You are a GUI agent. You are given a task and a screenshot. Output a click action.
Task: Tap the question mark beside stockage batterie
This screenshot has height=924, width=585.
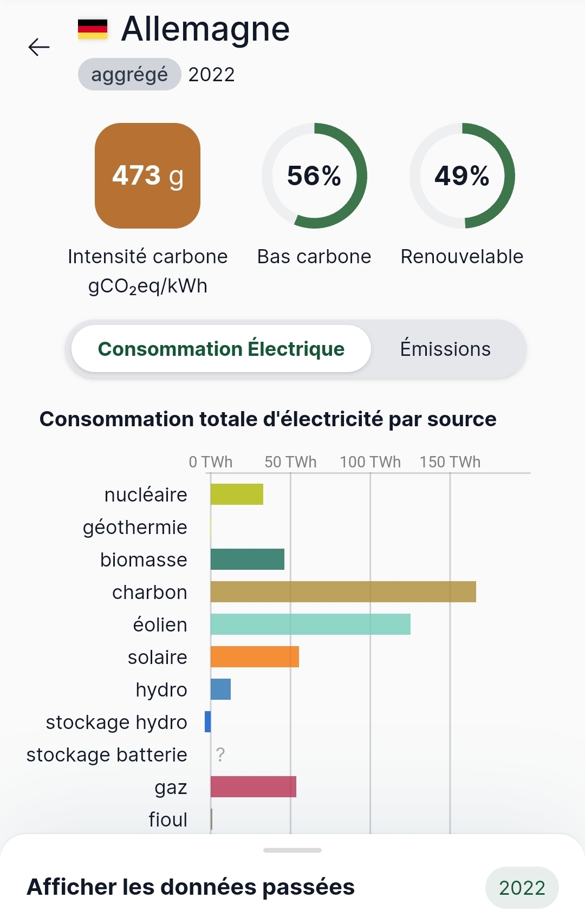220,754
